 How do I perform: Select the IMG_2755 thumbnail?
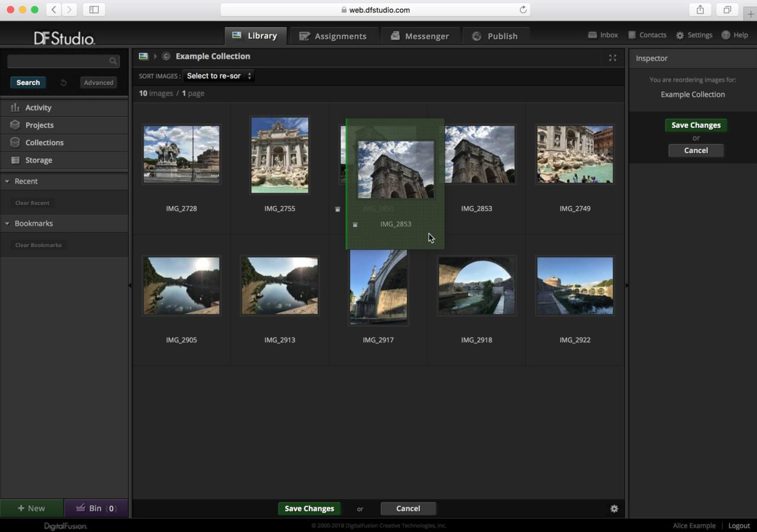(279, 155)
